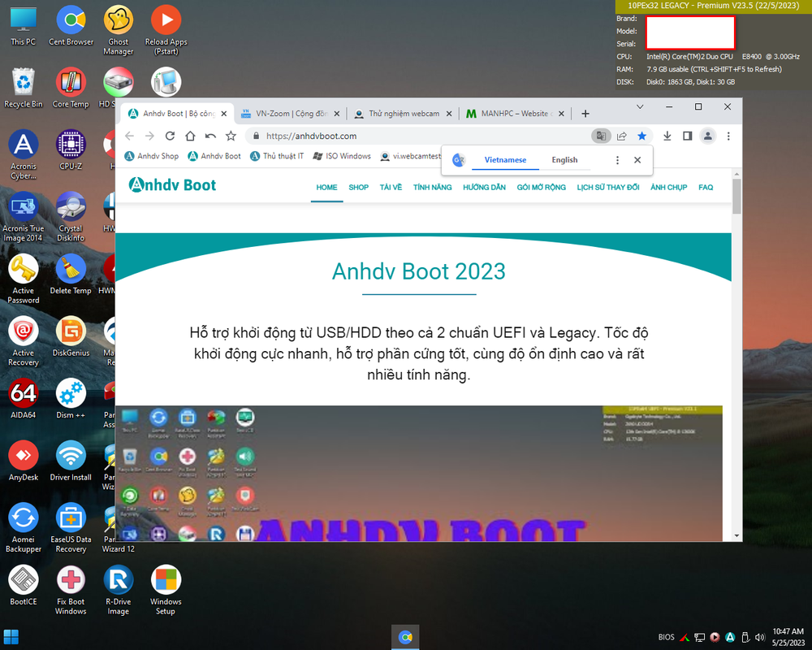812x650 pixels.
Task: Launch Fix Boot Windows tool
Action: pyautogui.click(x=71, y=590)
